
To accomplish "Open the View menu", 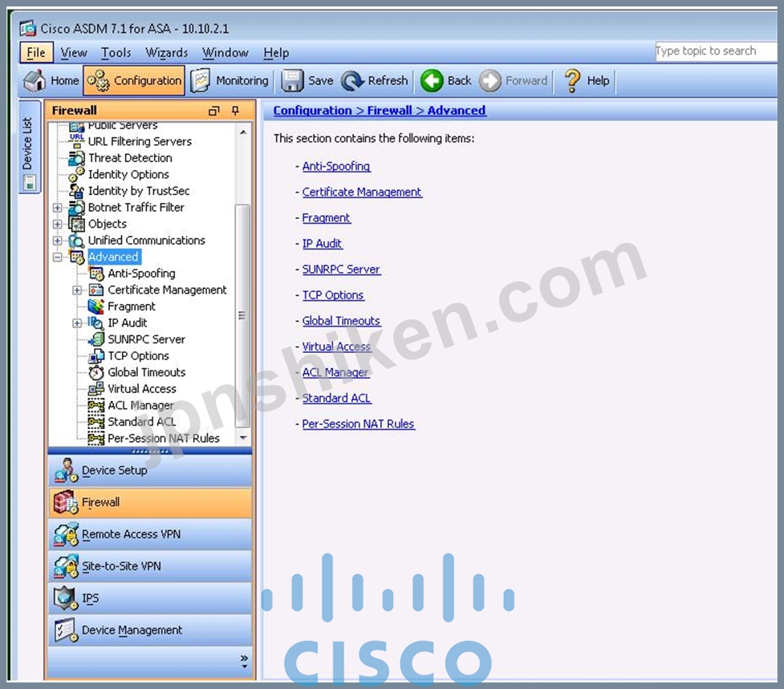I will 74,52.
